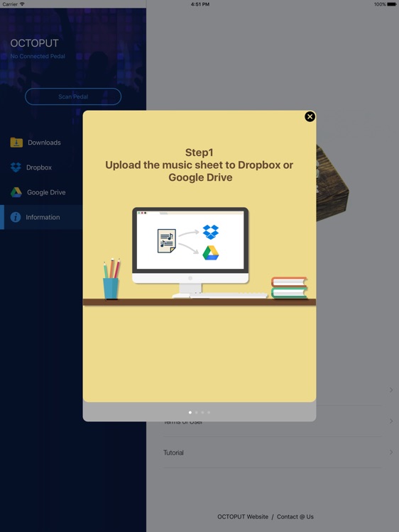Click the OCTOPUT title text
The height and width of the screenshot is (532, 399).
[x=34, y=43]
